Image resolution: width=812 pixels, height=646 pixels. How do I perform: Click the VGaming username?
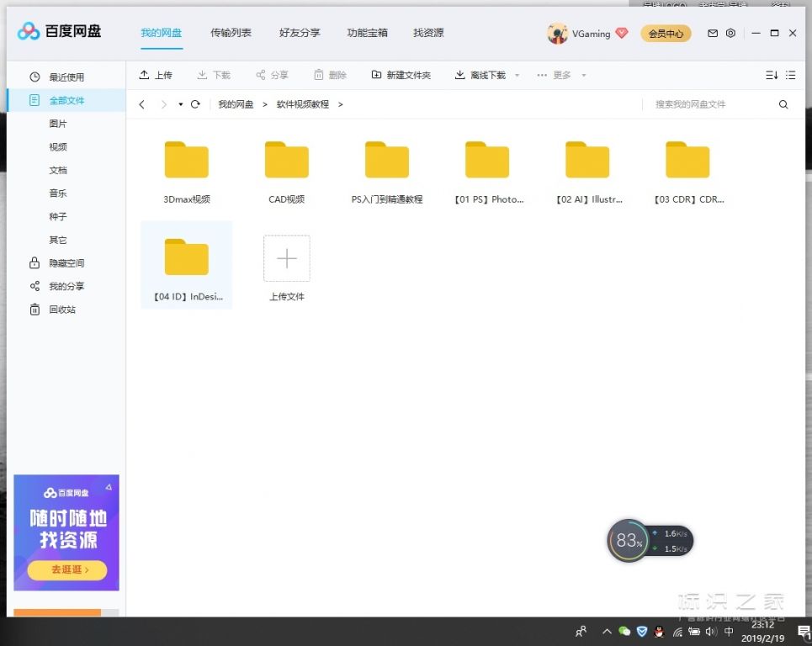tap(591, 34)
